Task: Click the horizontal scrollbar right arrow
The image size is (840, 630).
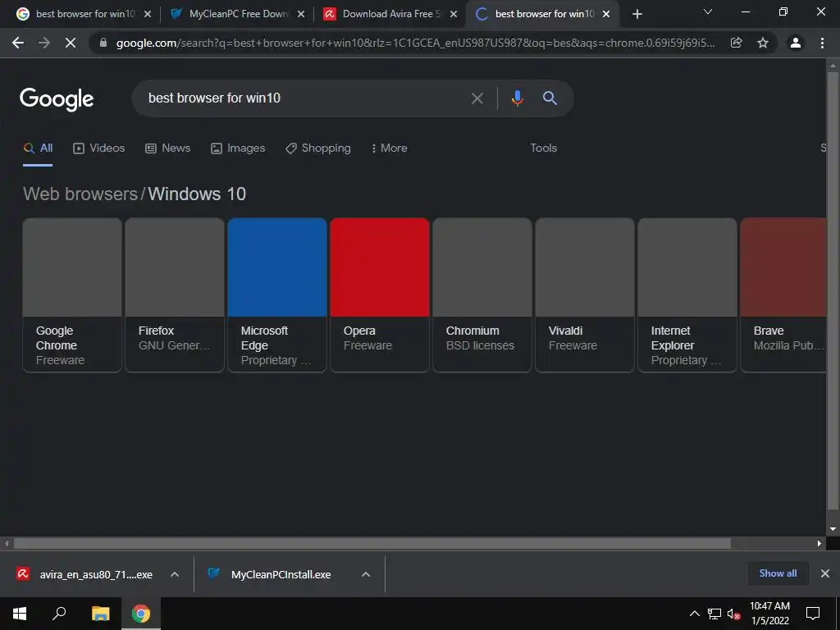Action: [x=819, y=543]
